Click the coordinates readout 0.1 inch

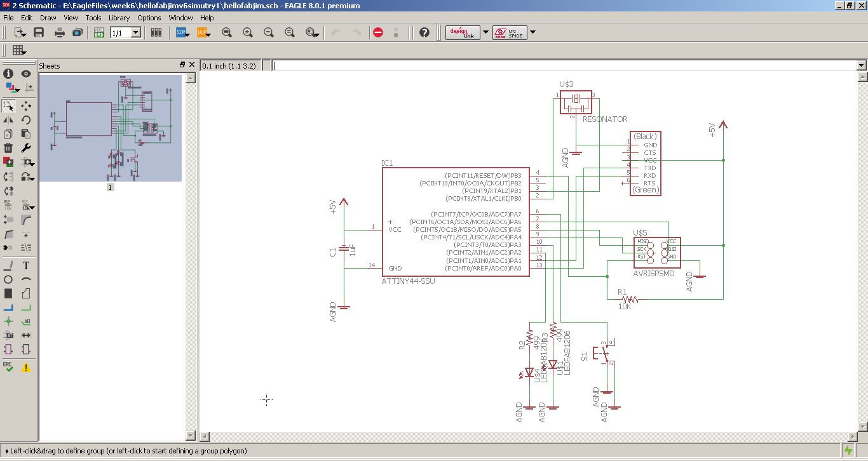click(x=229, y=65)
